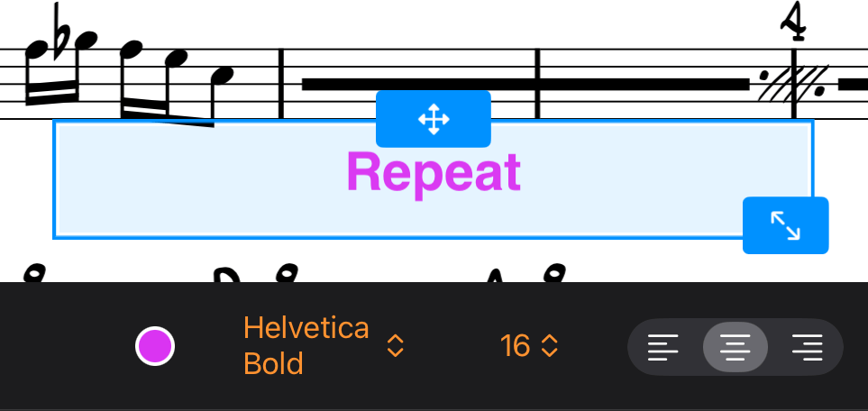Click the multi-measure rest bar

(415, 85)
